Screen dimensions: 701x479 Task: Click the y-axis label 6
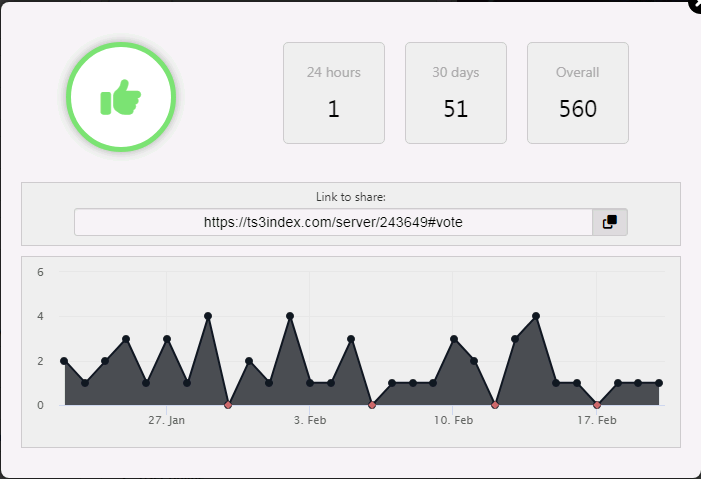click(40, 272)
